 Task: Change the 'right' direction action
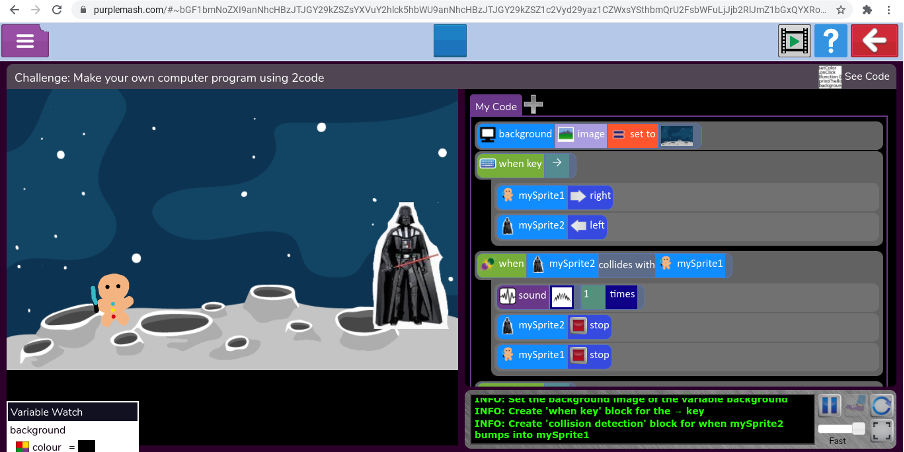[x=590, y=196]
